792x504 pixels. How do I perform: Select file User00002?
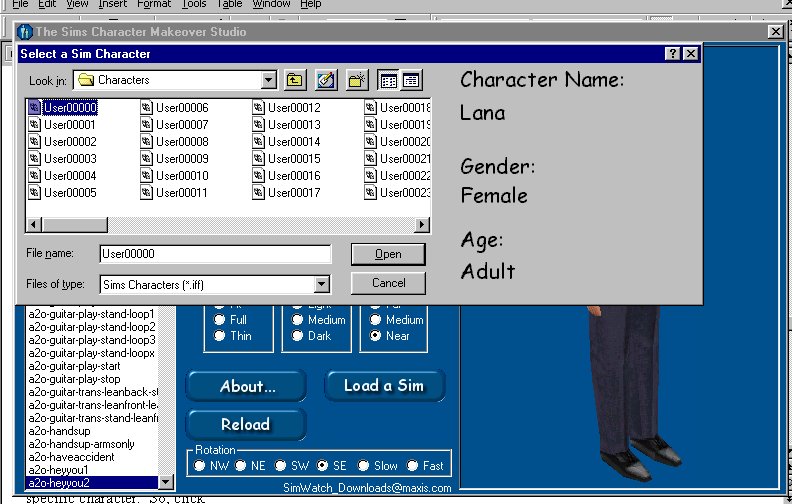pos(62,142)
